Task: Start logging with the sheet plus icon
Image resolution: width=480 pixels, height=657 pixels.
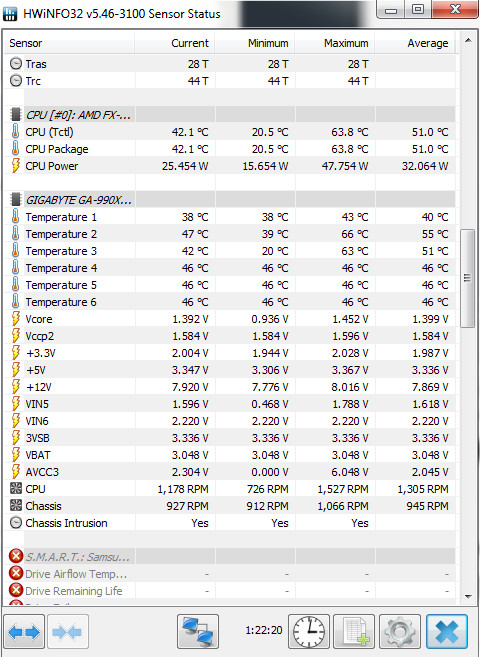Action: [x=354, y=631]
